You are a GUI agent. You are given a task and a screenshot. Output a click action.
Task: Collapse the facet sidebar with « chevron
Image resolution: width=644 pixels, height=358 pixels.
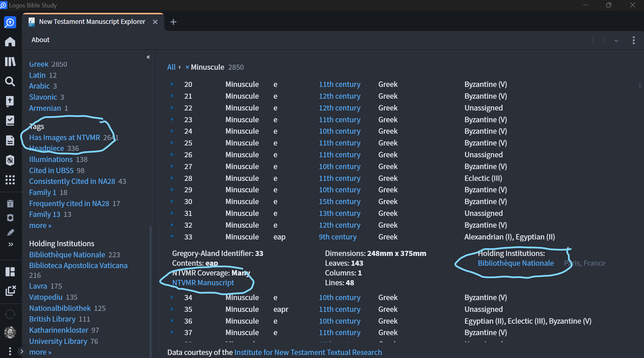148,57
